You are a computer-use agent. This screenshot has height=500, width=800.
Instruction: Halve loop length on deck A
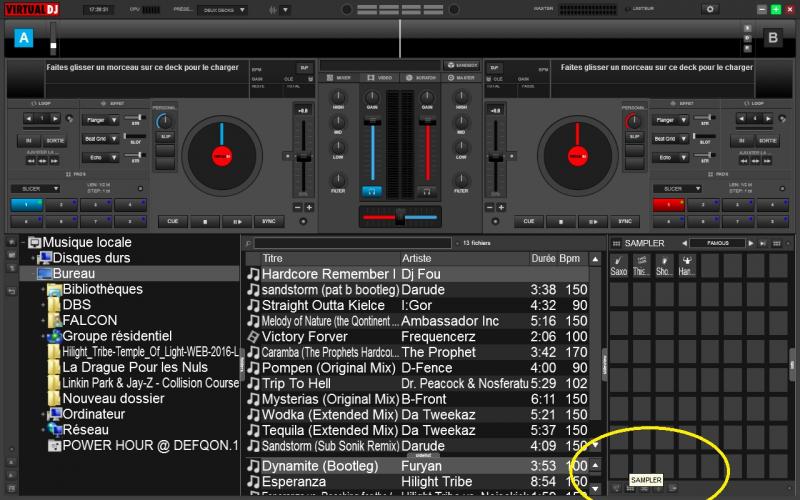point(29,118)
